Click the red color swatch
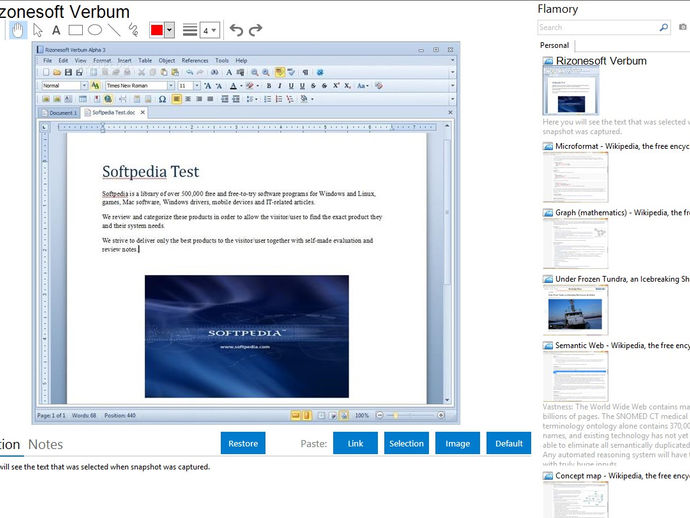Screen dimensions: 690x518 click(157, 30)
